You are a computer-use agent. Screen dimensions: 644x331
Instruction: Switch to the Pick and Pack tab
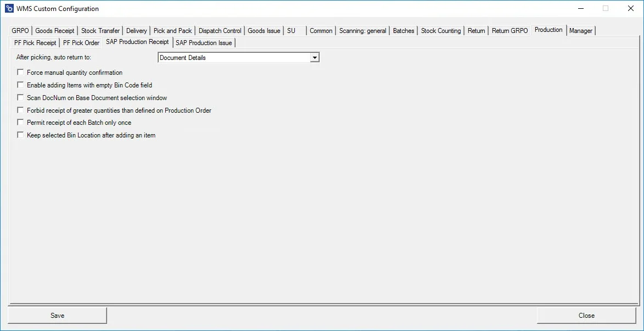(172, 31)
